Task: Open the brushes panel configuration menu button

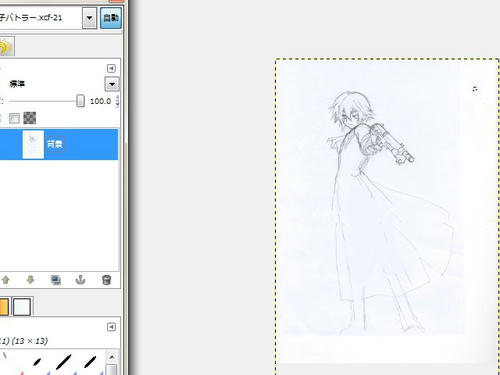Action: point(111,327)
